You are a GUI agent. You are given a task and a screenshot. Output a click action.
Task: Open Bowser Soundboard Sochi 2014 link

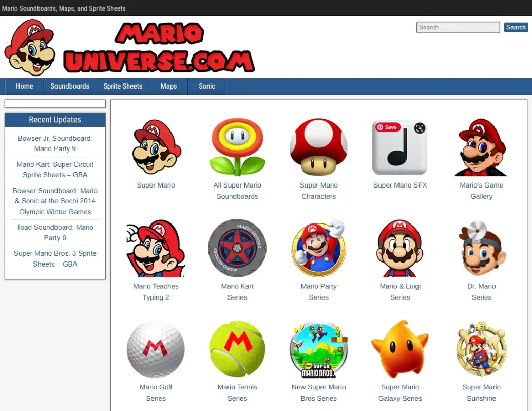click(55, 201)
